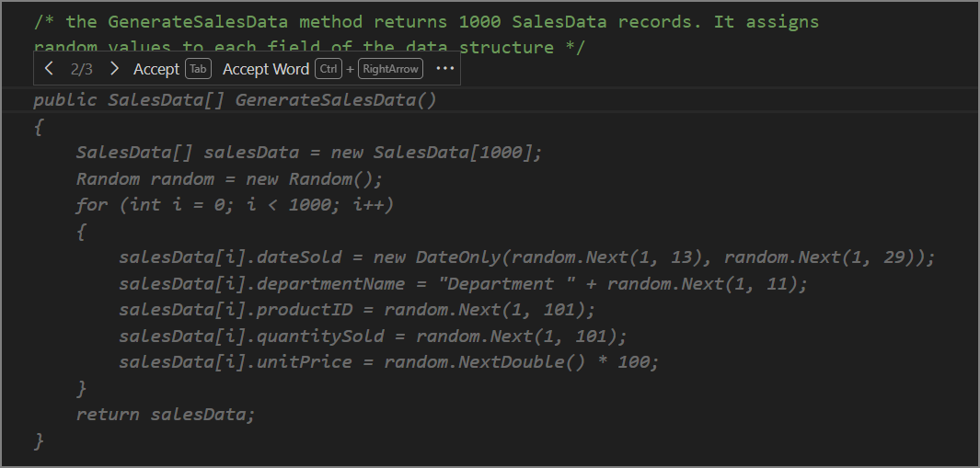Show next inline suggestion arrow

point(114,69)
